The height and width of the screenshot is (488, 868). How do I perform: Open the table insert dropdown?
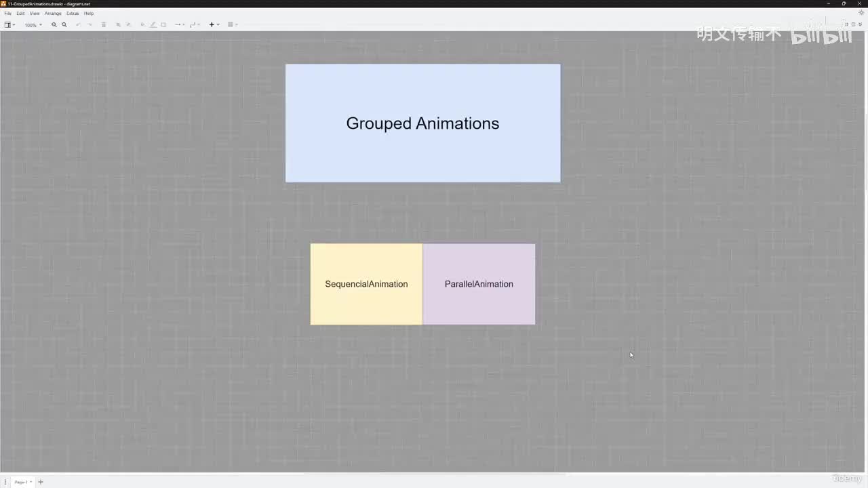(232, 25)
